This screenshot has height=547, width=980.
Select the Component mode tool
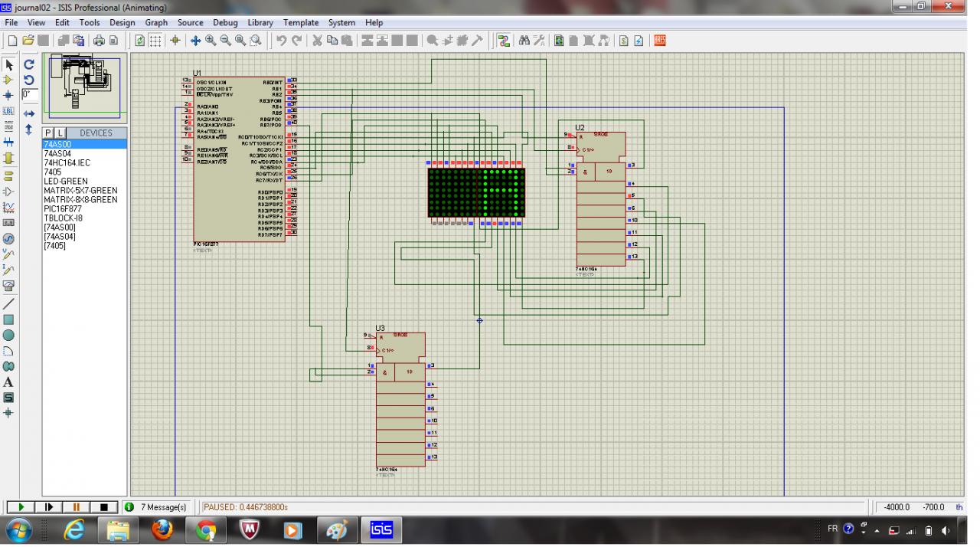[x=8, y=80]
